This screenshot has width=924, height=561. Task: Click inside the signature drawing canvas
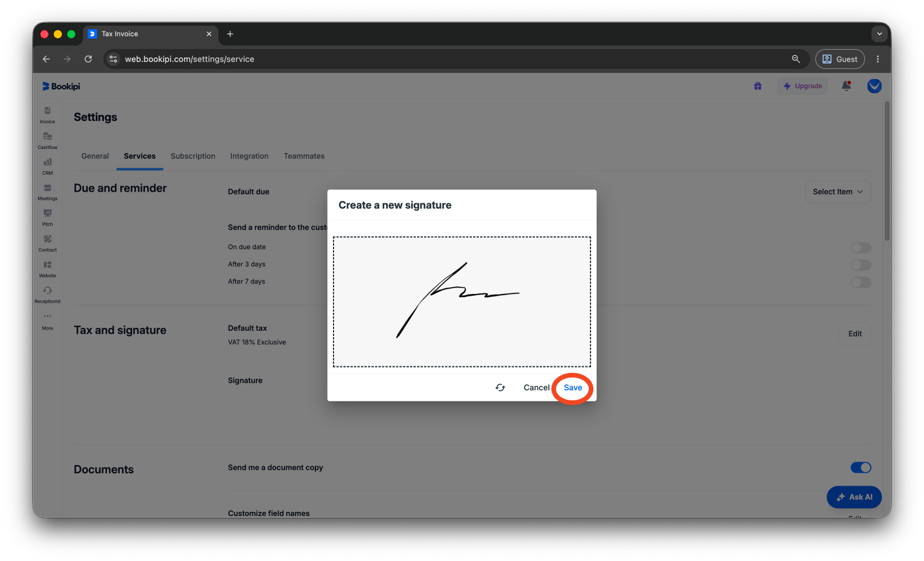(x=462, y=302)
